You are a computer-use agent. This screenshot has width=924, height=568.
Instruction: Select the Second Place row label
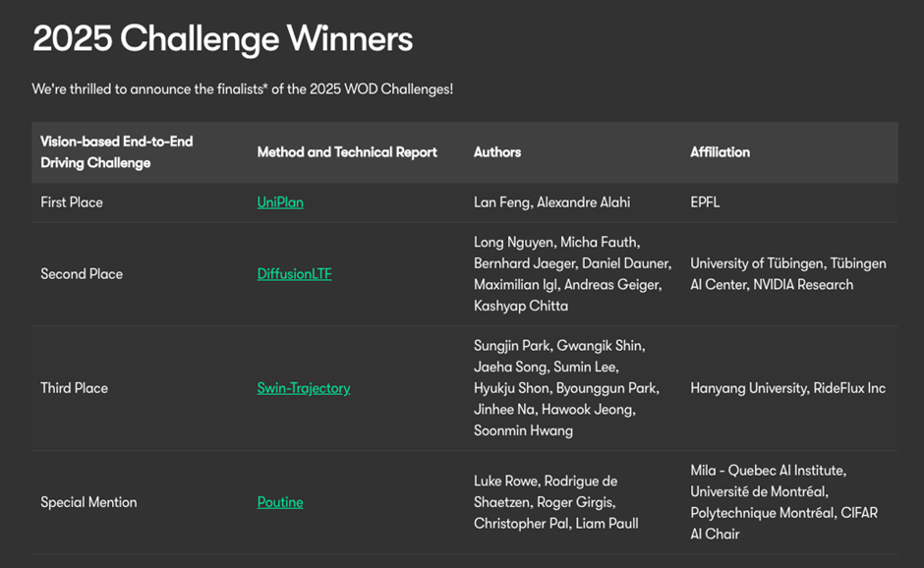point(82,274)
